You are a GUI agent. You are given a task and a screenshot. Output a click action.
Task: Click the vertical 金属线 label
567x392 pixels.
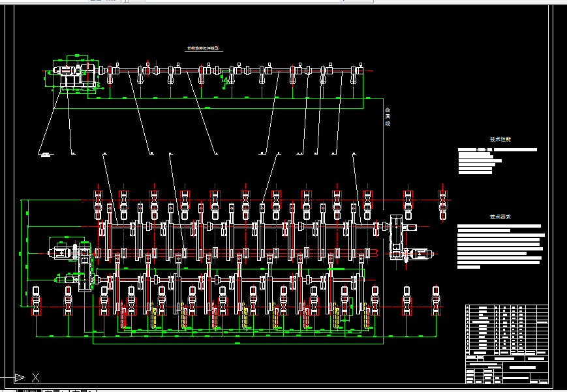pos(388,117)
